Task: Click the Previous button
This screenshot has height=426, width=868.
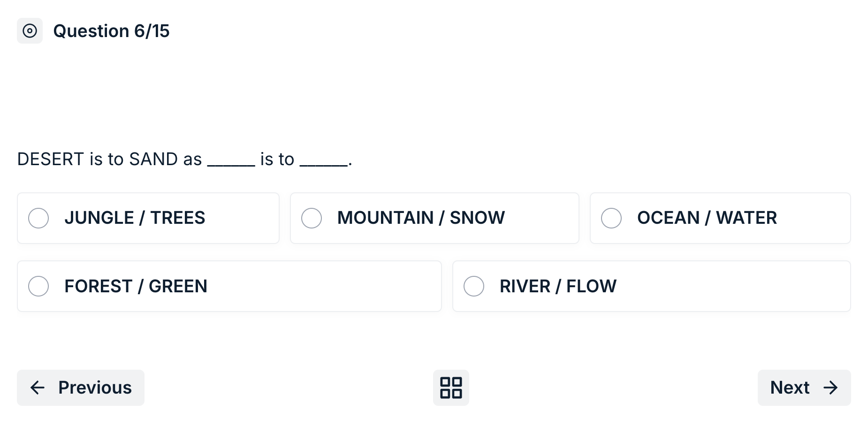Action: pos(80,388)
